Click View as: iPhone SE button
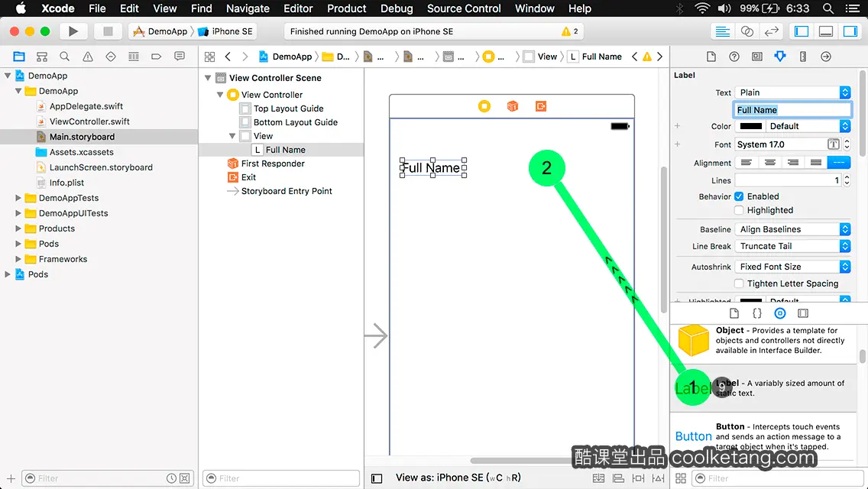This screenshot has height=489, width=868. click(x=458, y=478)
